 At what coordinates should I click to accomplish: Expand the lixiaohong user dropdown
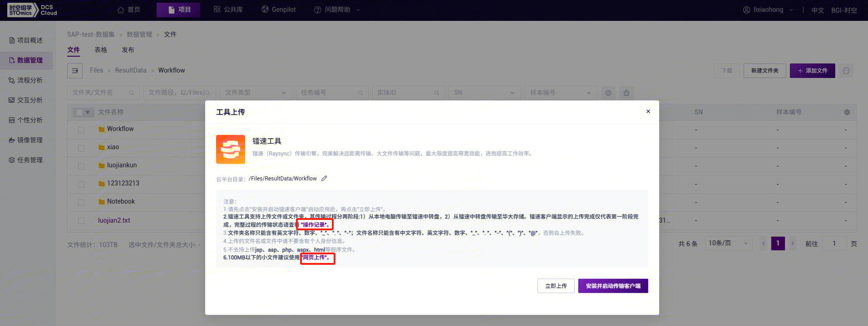[768, 10]
